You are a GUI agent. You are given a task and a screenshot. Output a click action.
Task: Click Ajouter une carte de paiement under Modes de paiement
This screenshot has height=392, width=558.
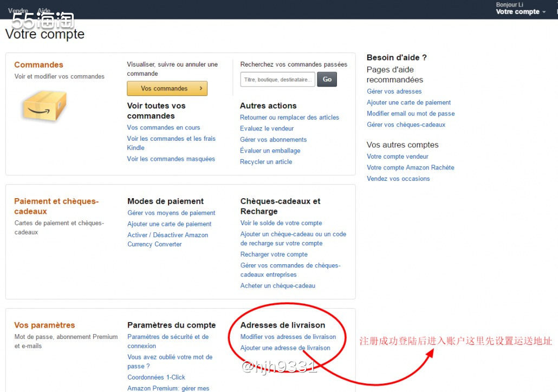coord(170,224)
